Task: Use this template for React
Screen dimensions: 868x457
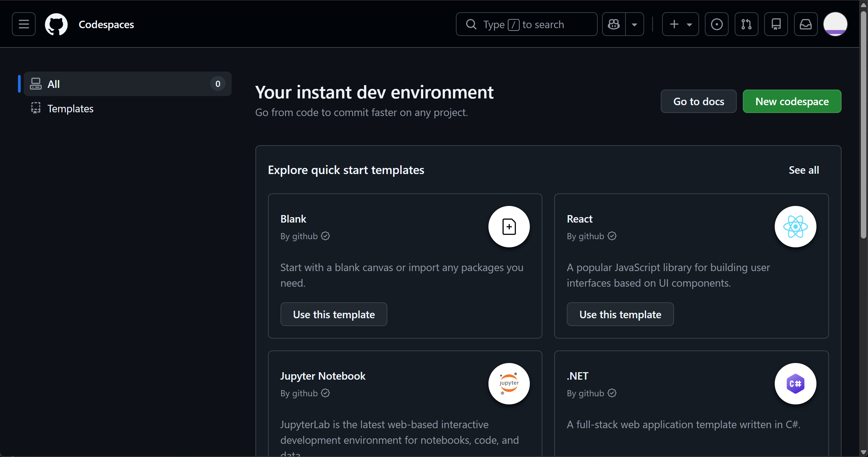Action: (x=620, y=314)
